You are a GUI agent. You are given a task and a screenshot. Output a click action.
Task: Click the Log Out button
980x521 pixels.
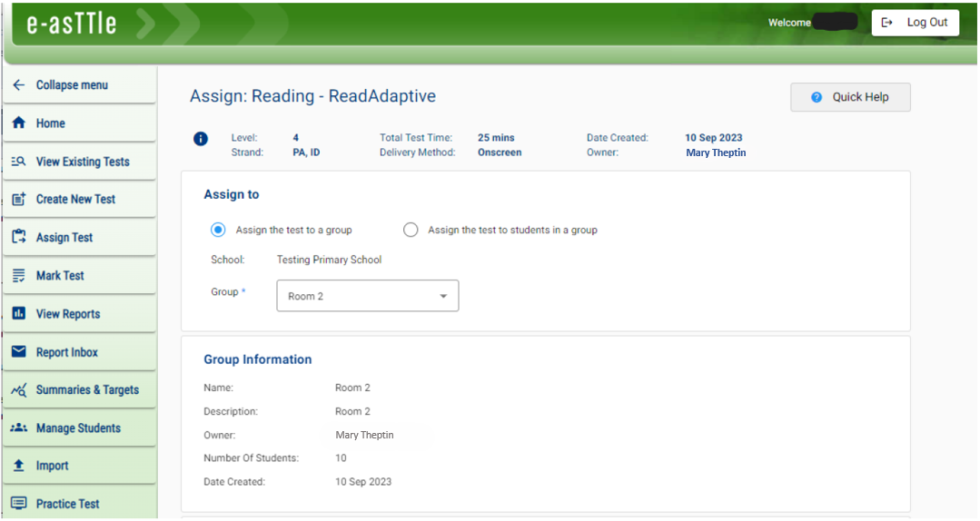pyautogui.click(x=915, y=23)
